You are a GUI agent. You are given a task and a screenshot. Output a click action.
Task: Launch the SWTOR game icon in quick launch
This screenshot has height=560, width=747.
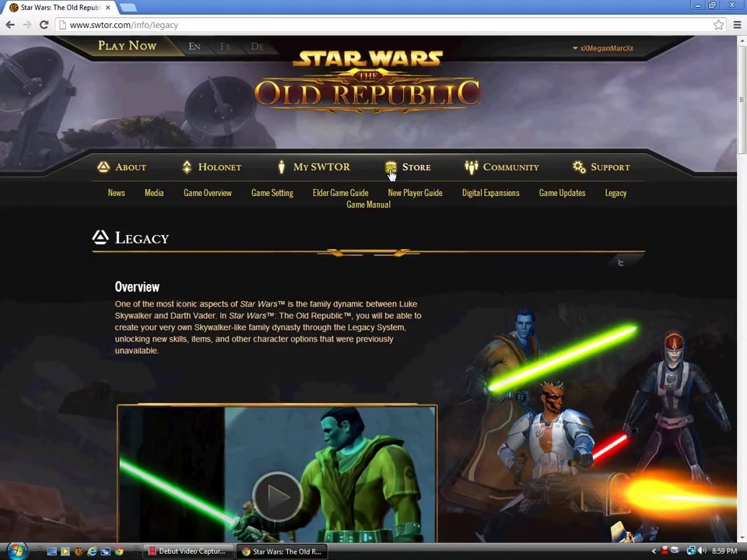pos(79,551)
